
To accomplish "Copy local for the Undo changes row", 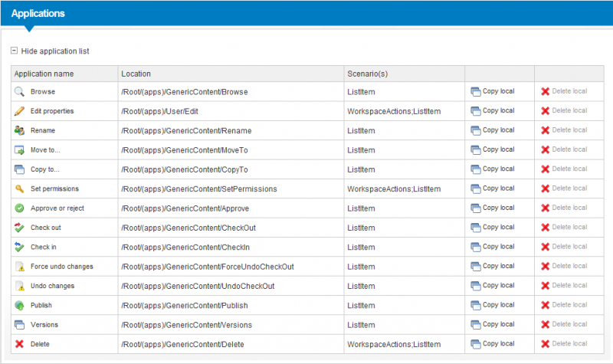I will 493,285.
